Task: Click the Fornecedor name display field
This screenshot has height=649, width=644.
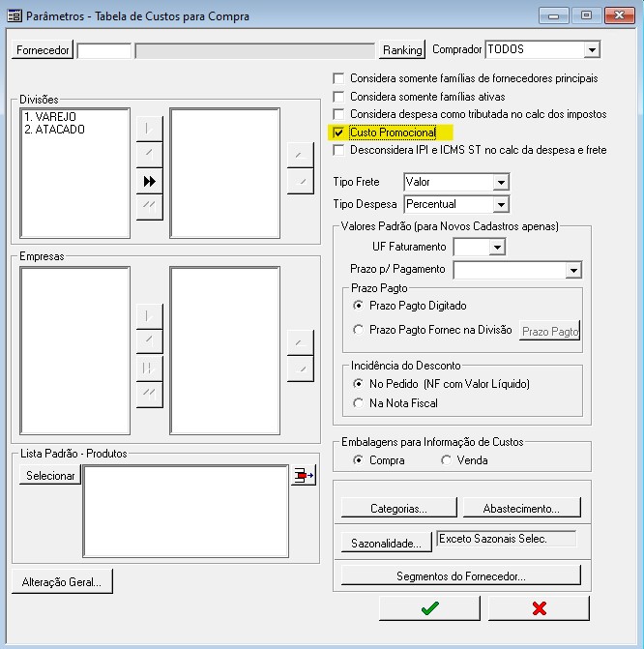Action: tap(255, 51)
